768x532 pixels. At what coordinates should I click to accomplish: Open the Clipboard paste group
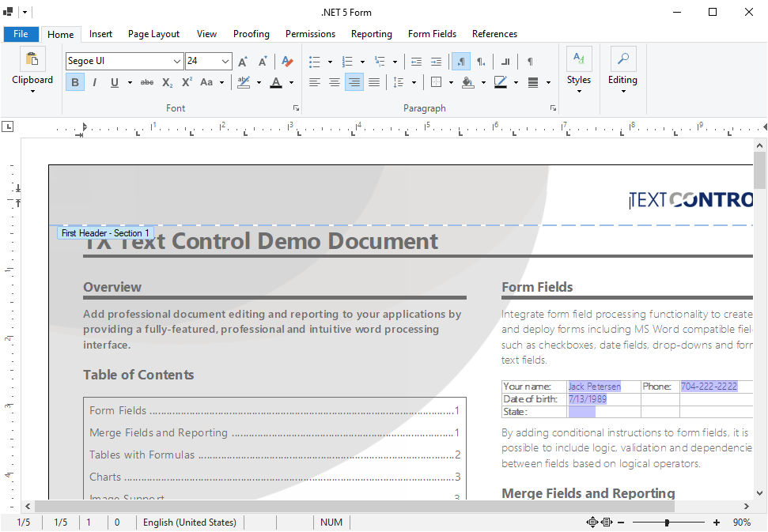[32, 70]
